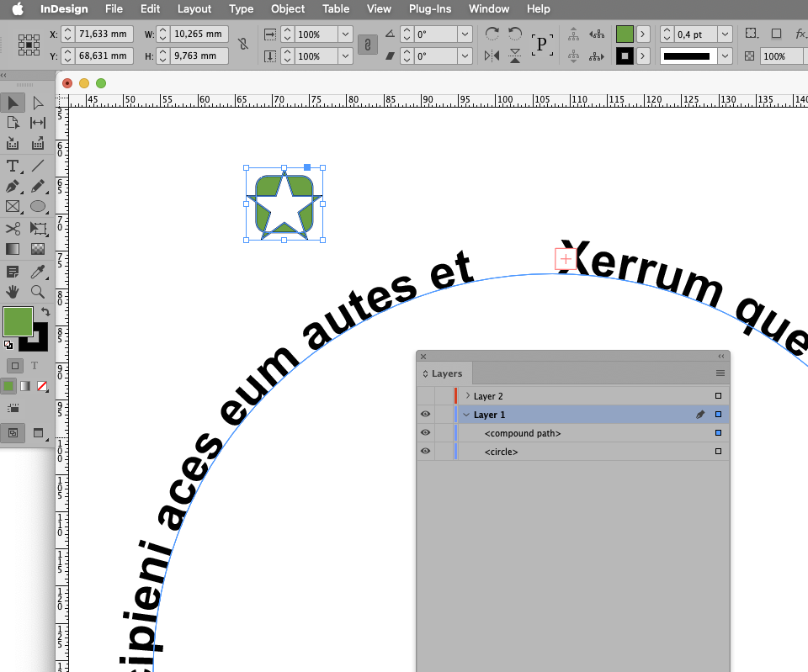Open the Layers panel menu button
This screenshot has width=808, height=672.
(x=720, y=373)
